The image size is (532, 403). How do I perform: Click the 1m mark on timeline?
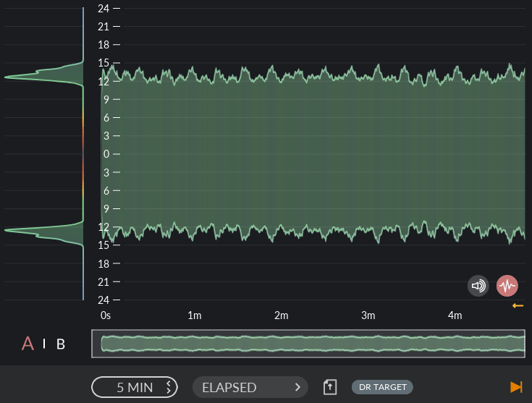coord(194,315)
